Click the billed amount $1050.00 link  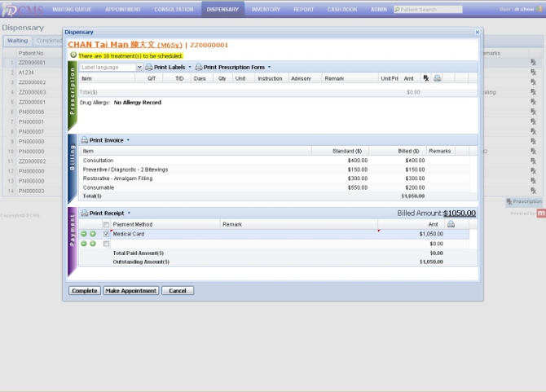click(460, 213)
